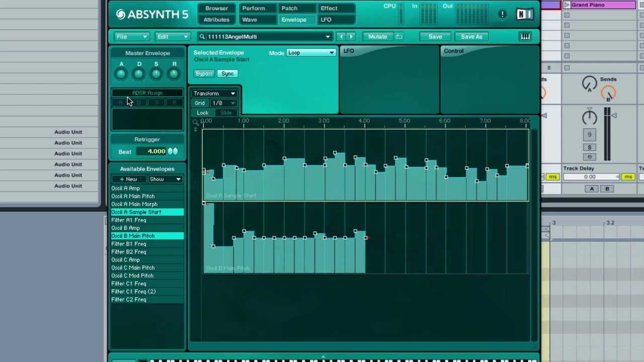Select Oscil A Amp envelope

coord(147,189)
